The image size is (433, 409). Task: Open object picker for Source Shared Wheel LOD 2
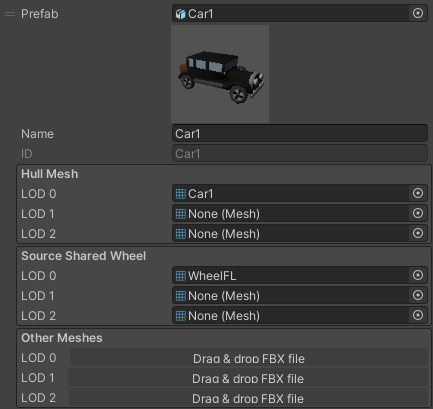418,315
